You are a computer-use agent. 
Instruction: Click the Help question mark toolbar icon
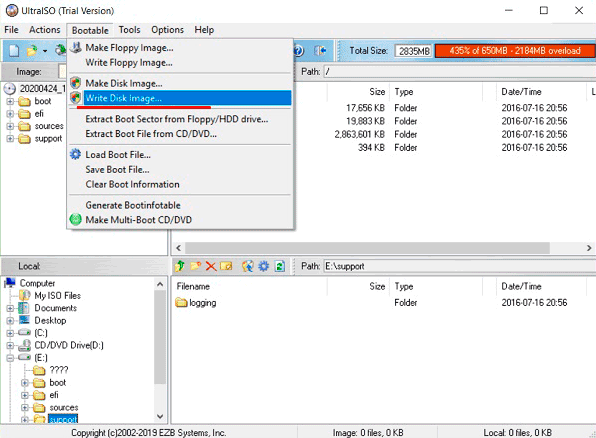(299, 51)
